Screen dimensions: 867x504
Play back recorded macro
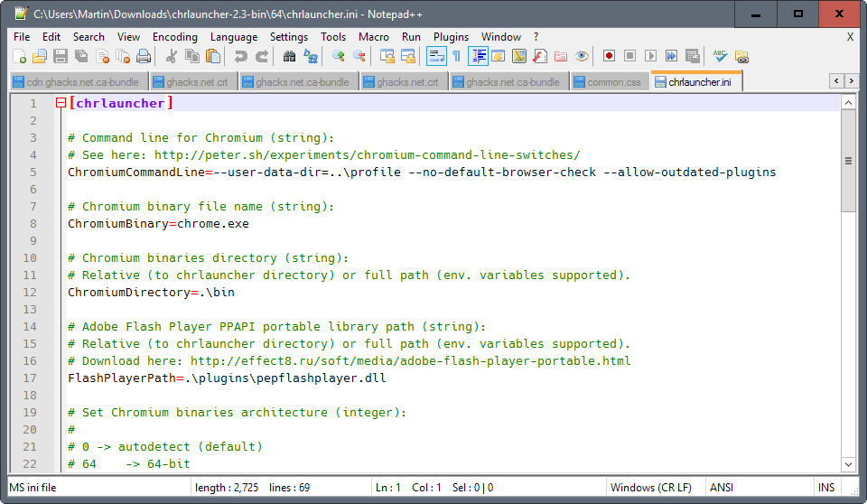point(651,56)
